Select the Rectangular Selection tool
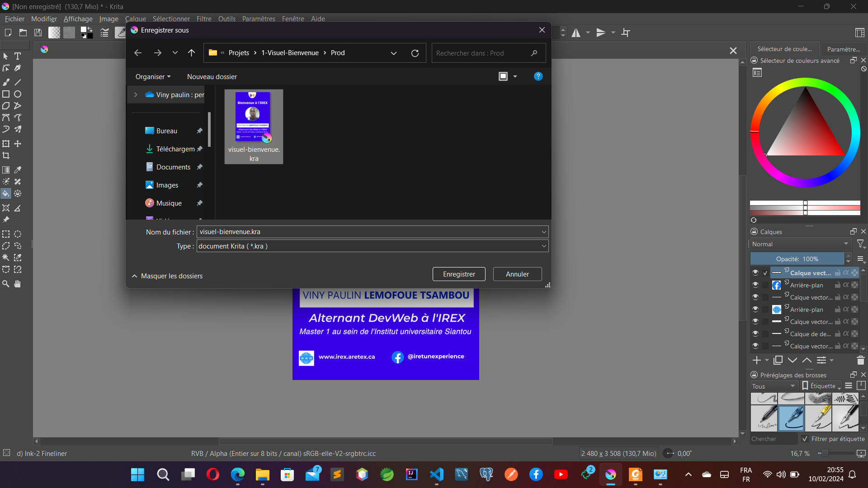 6,234
